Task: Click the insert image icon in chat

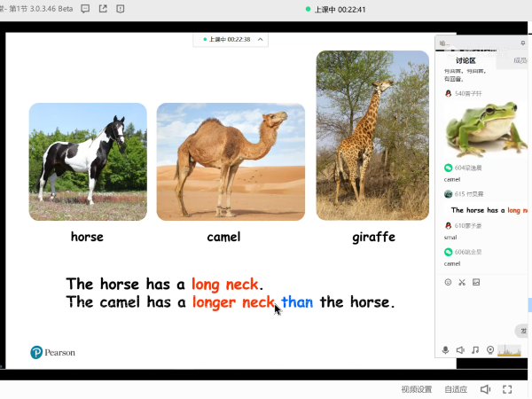Action: [476, 282]
